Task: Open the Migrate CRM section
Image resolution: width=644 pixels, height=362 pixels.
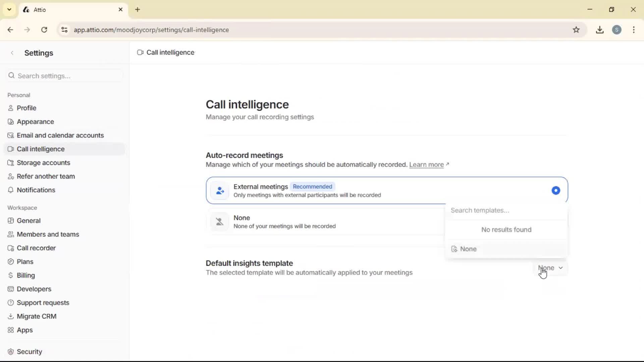Action: [x=37, y=316]
